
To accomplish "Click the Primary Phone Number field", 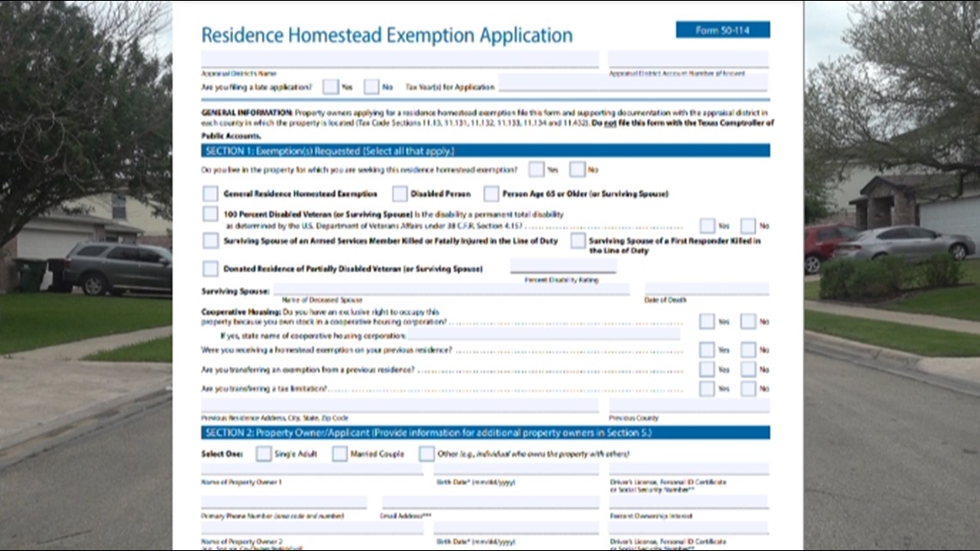I will (284, 502).
